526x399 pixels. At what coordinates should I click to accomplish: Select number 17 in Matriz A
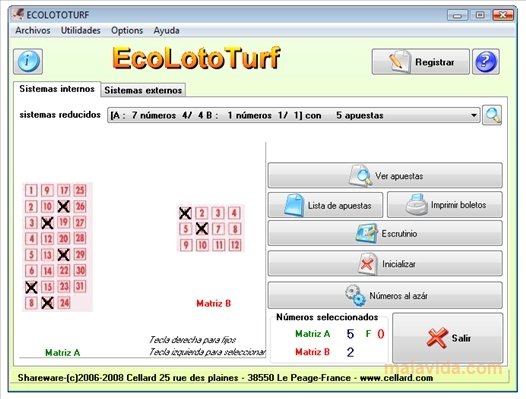pos(63,191)
